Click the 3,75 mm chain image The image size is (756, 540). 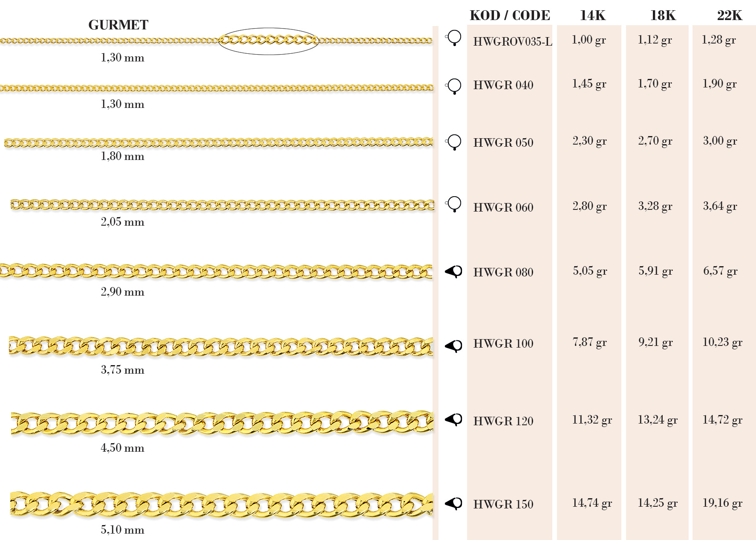tap(222, 346)
